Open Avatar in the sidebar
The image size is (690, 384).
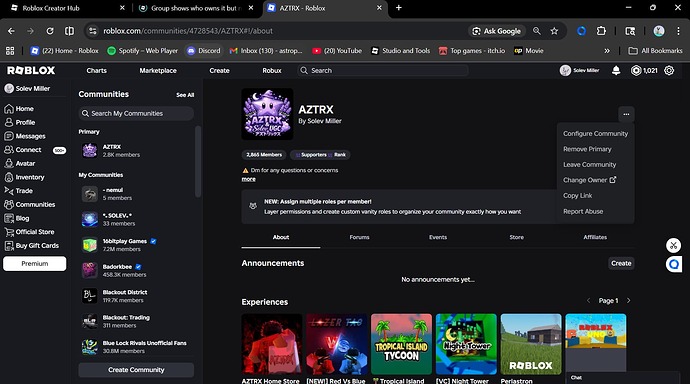click(x=19, y=163)
